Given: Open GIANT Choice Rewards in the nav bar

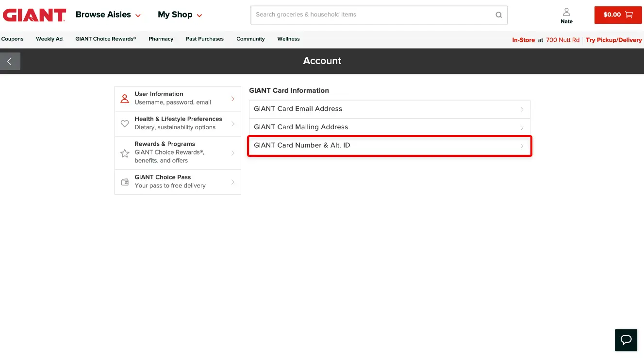Looking at the screenshot, I should point(106,39).
